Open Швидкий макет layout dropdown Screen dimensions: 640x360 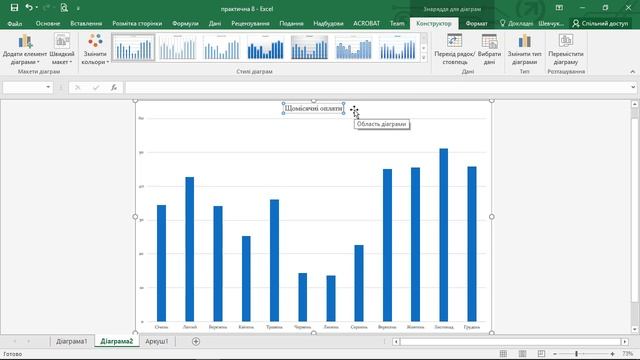[x=62, y=50]
